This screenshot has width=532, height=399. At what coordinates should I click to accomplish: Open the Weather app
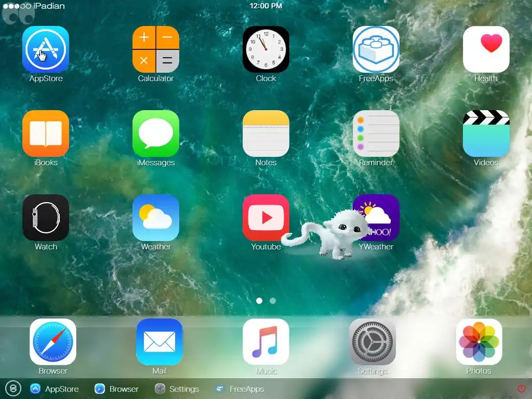[x=156, y=218]
